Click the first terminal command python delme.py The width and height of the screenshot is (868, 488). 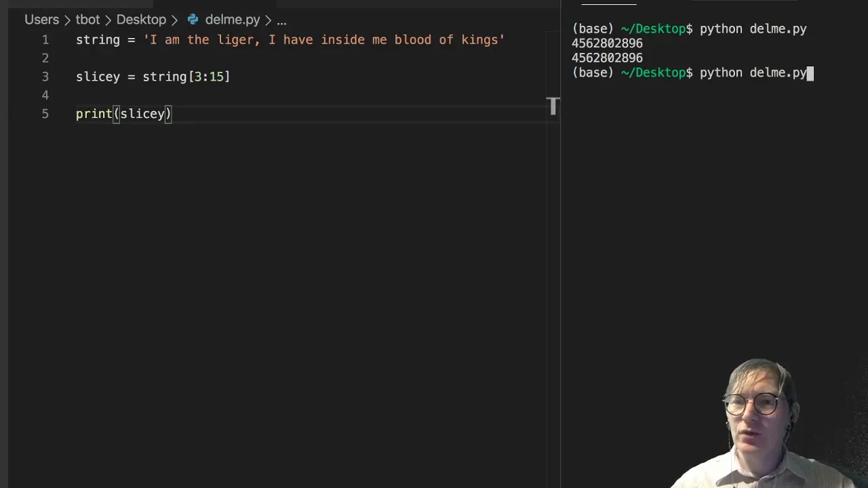tap(753, 29)
